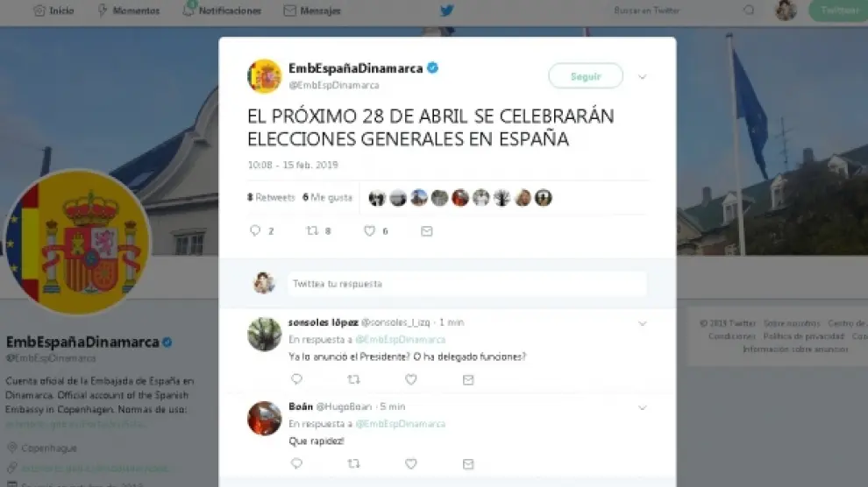Go to Mensajes in the top navigation
Screen dimensions: 868x487
coord(312,11)
